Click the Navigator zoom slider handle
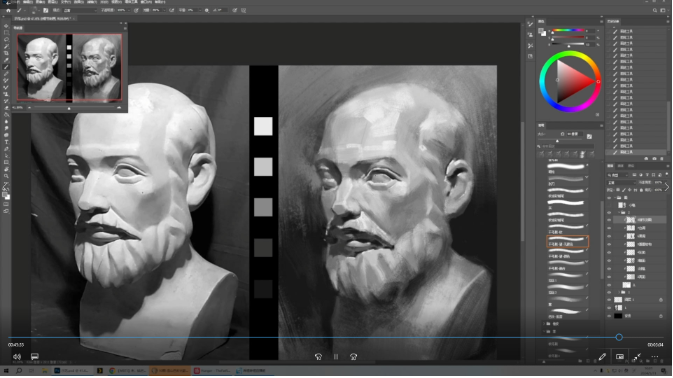This screenshot has width=673, height=378. [69, 109]
